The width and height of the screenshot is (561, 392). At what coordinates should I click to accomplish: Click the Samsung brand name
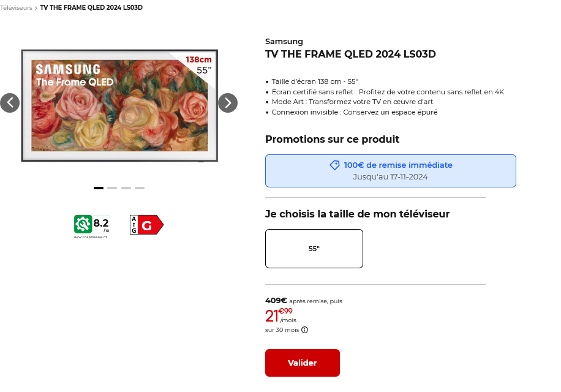[284, 42]
